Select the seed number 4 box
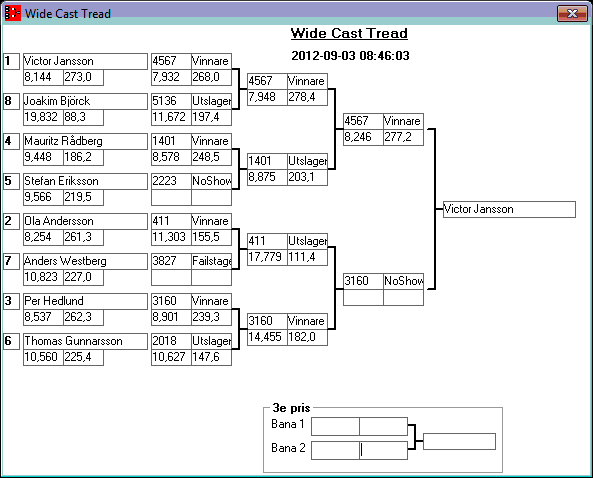Screen dimensions: 593x478 coord(11,141)
